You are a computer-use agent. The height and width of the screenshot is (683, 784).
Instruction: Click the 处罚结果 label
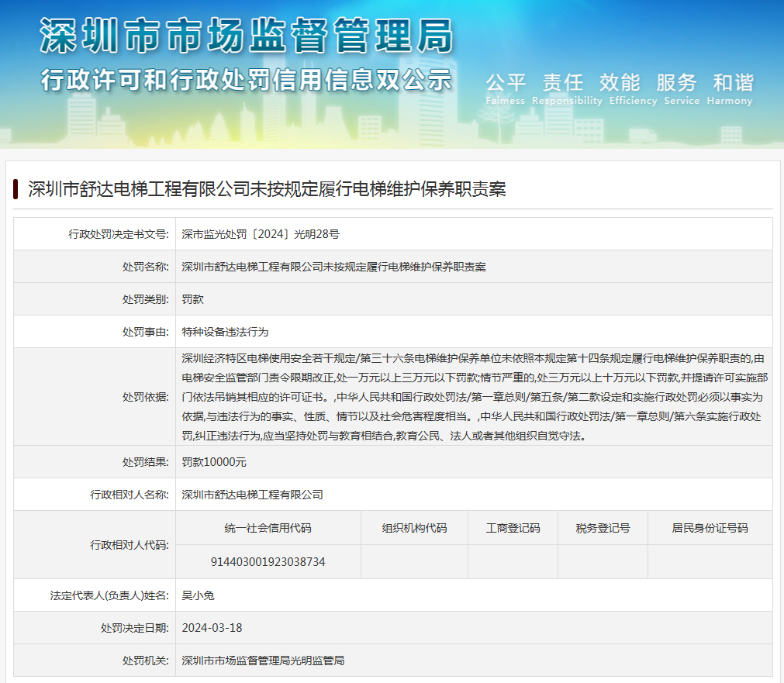coord(146,462)
